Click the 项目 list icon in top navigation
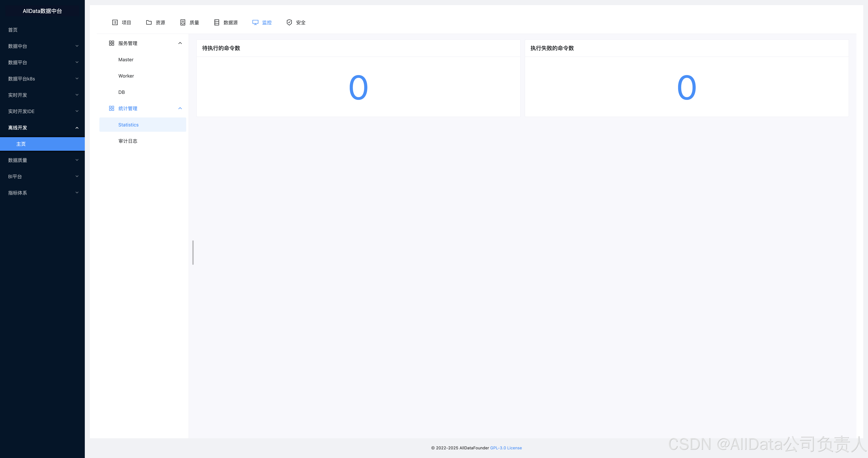The height and width of the screenshot is (458, 868). click(115, 22)
